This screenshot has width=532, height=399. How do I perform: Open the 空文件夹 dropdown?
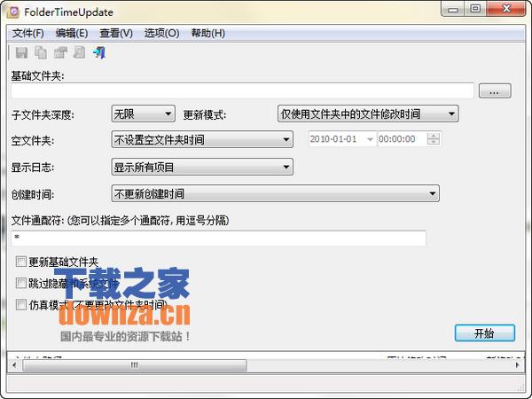pyautogui.click(x=202, y=139)
